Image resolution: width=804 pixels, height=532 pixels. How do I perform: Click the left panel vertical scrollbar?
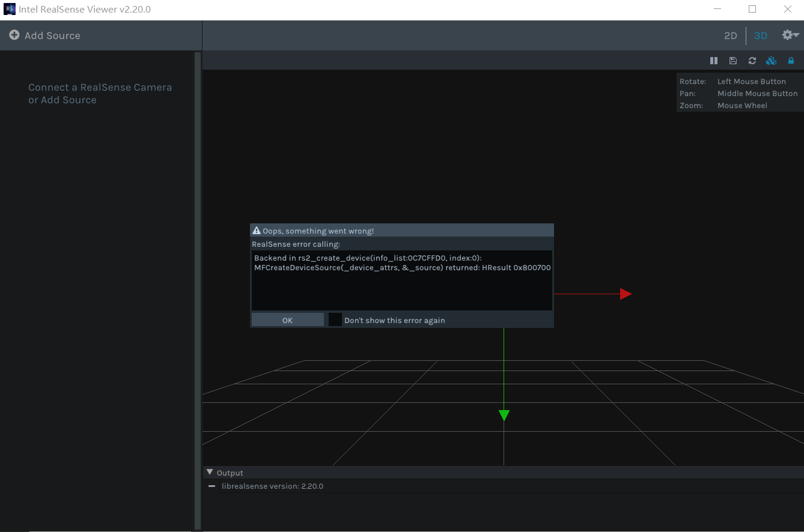[198, 291]
